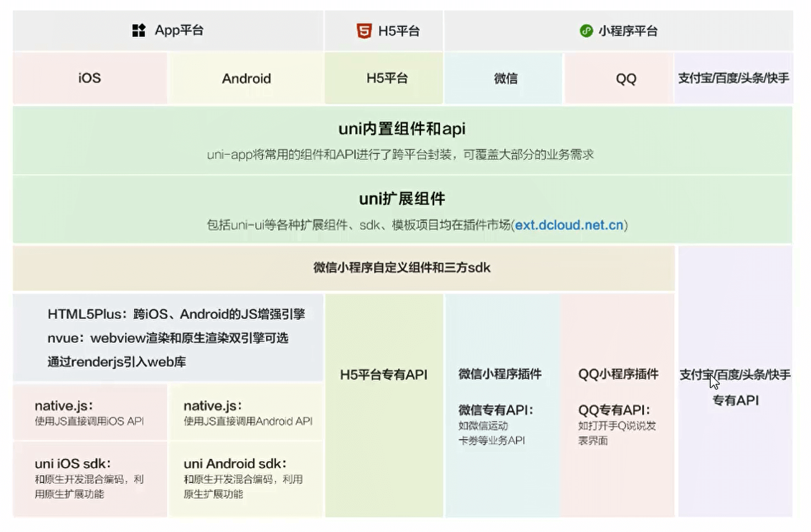Click the uni扩展组件 heading
The height and width of the screenshot is (532, 811).
click(402, 198)
